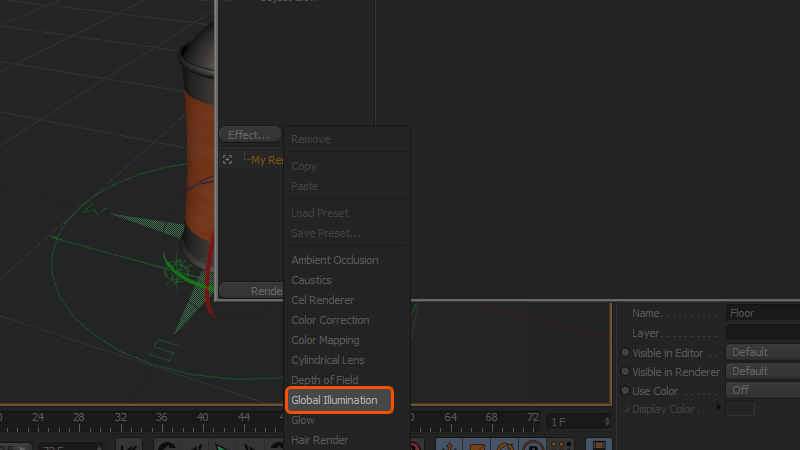Image resolution: width=800 pixels, height=450 pixels.
Task: Open the Visible in Renderer dropdown
Action: 762,371
